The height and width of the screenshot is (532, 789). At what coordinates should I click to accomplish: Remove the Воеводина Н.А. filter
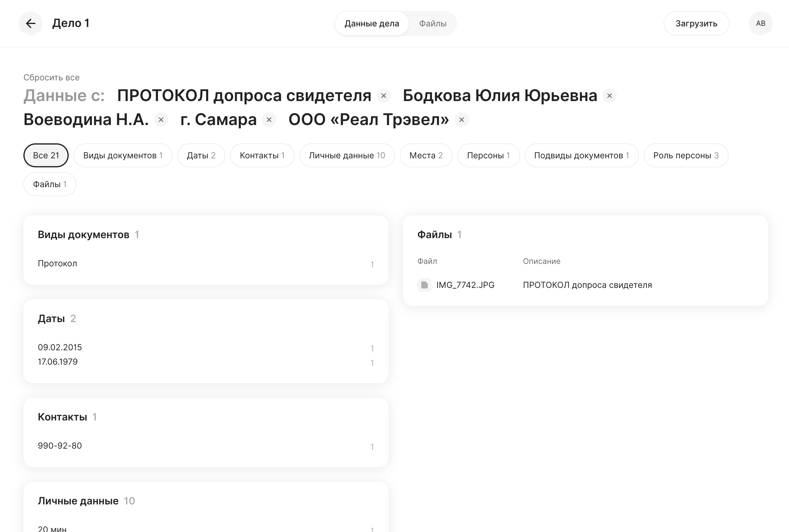tap(161, 120)
